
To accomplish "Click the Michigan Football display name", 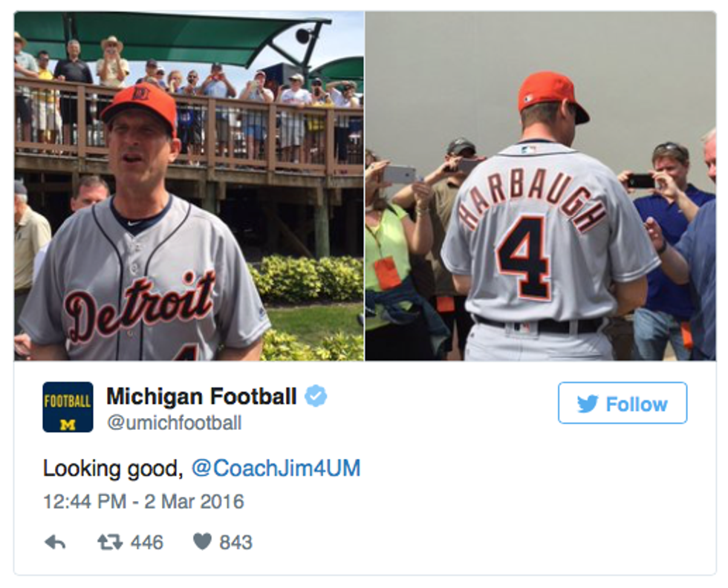I will 201,396.
